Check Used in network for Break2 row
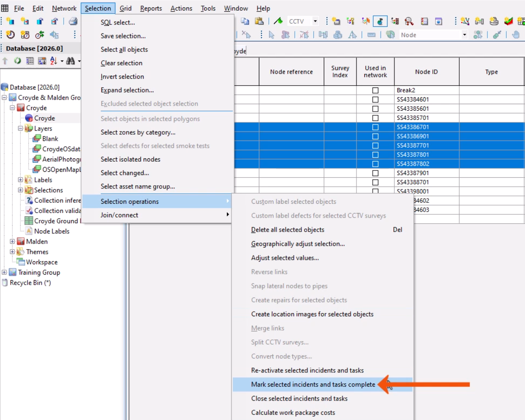The image size is (525, 420). click(x=375, y=90)
